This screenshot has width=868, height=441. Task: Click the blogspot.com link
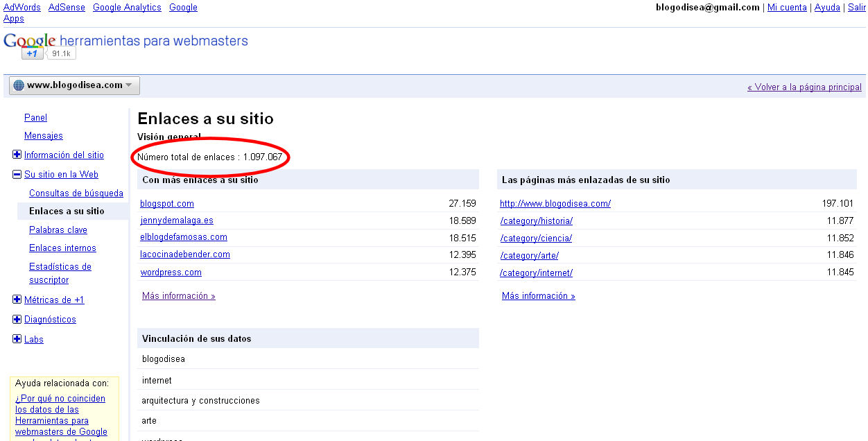pyautogui.click(x=167, y=204)
